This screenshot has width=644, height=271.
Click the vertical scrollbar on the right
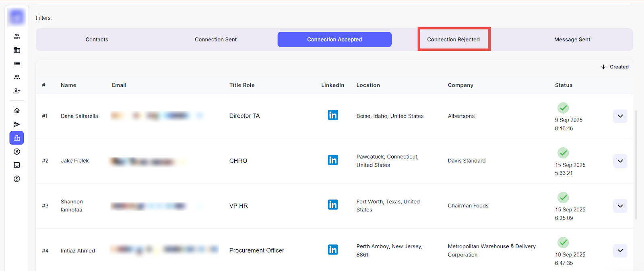click(636, 165)
